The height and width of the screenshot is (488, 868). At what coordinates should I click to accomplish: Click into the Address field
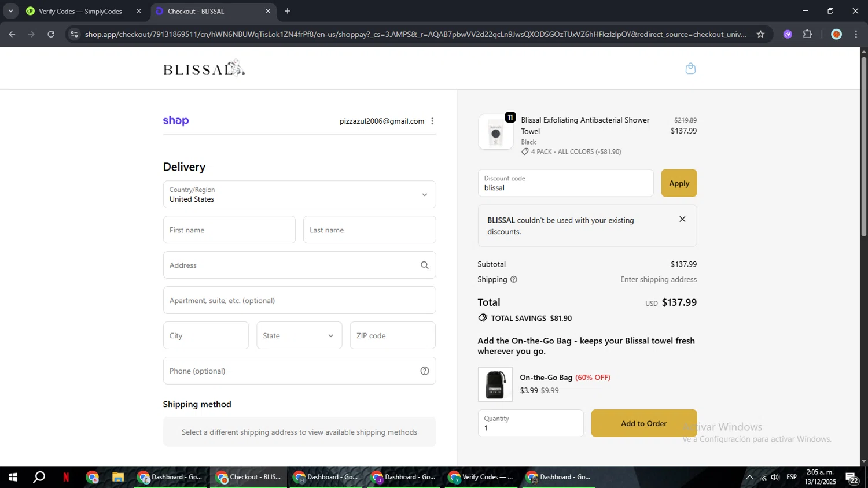(x=299, y=265)
